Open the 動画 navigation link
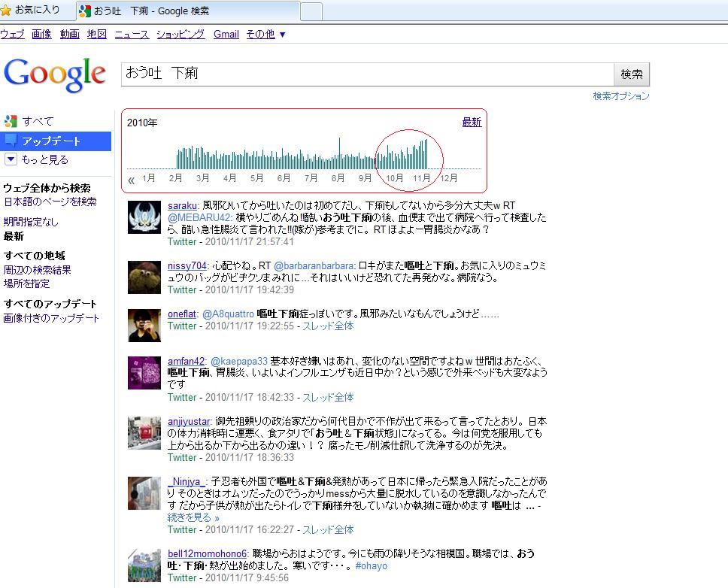The width and height of the screenshot is (728, 588). tap(70, 35)
